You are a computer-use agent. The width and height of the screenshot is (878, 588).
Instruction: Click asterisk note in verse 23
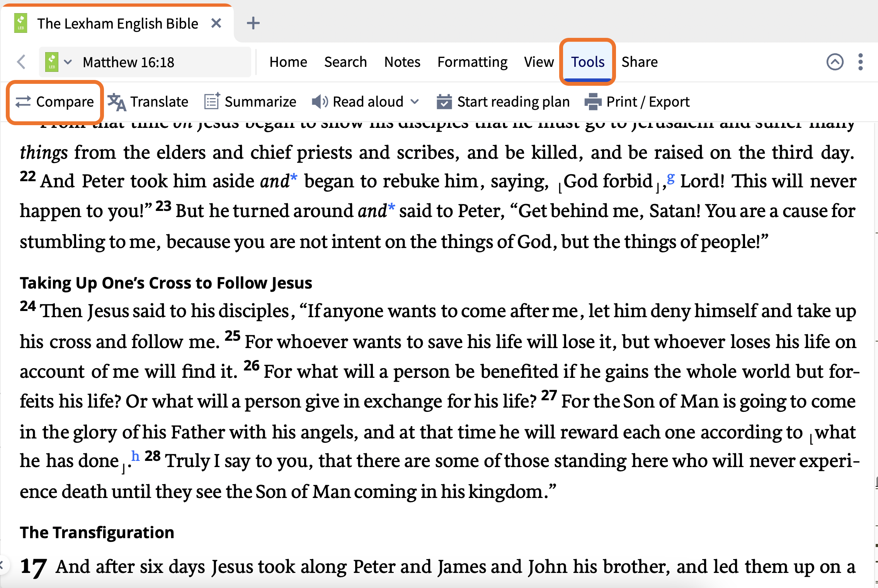[x=391, y=207]
